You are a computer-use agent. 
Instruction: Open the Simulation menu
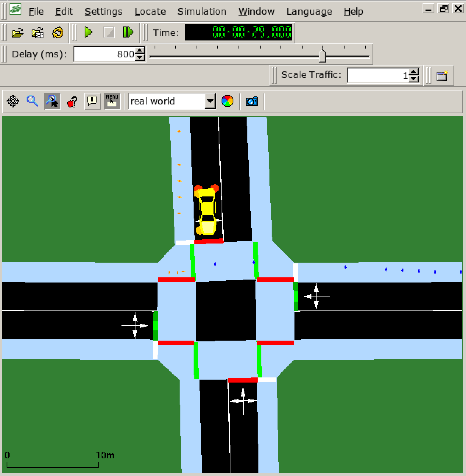click(x=202, y=12)
